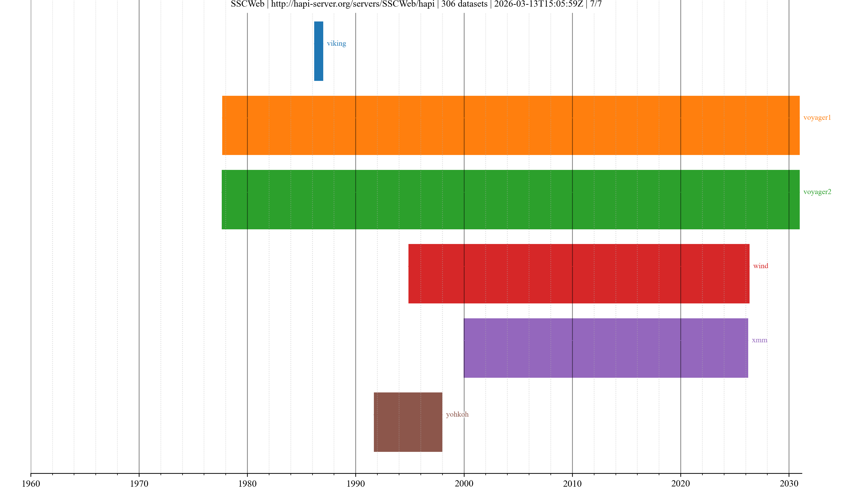Click the red wind timeline bar
Screen dimensions: 868x488
(x=579, y=273)
